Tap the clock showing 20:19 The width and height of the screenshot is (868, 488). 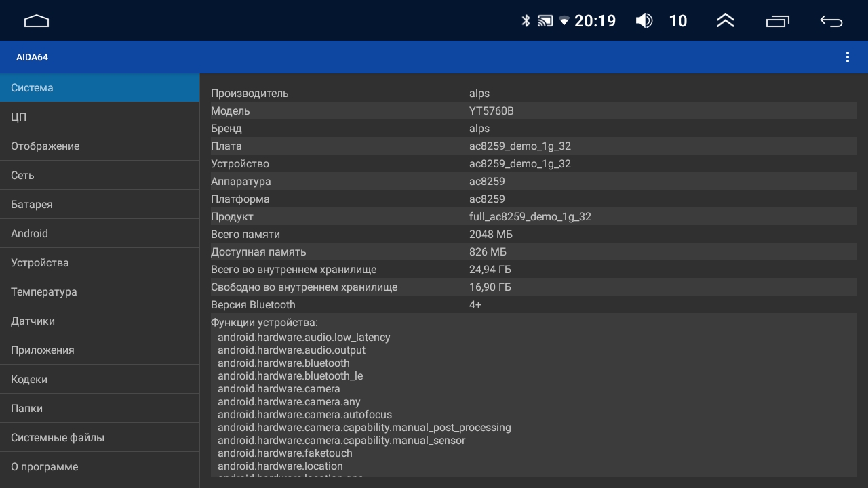point(595,21)
